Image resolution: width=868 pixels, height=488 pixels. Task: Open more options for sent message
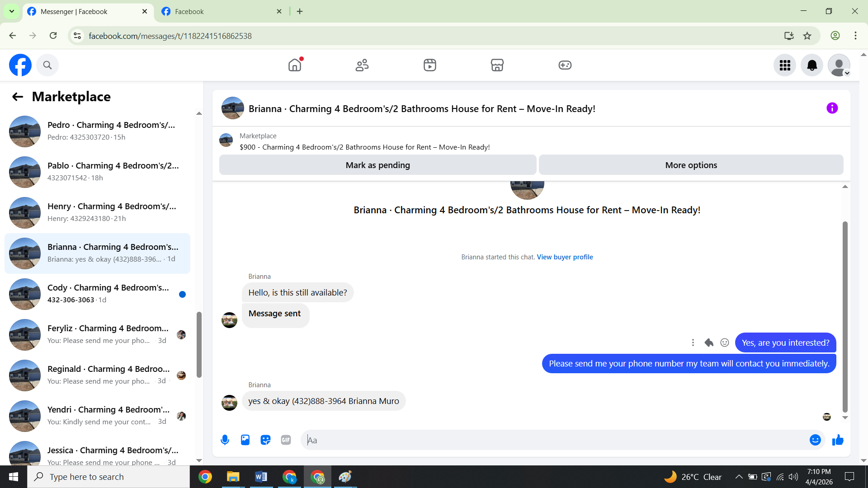click(693, 343)
